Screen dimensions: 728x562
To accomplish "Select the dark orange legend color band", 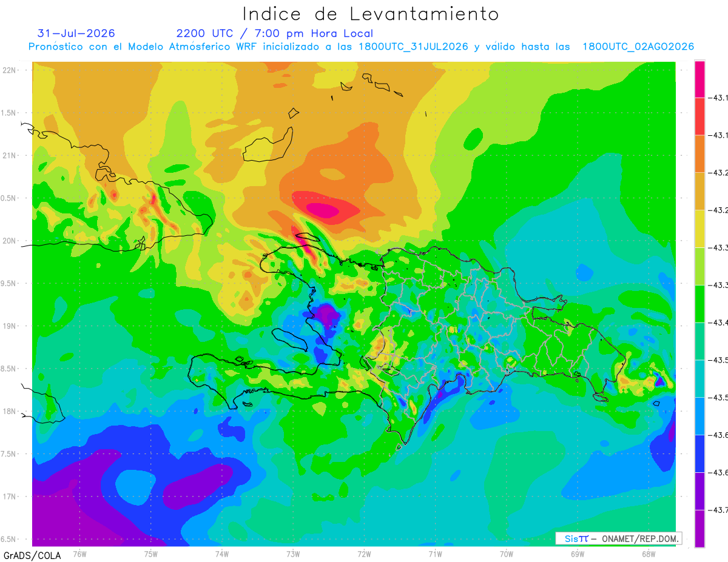I will tap(699, 154).
